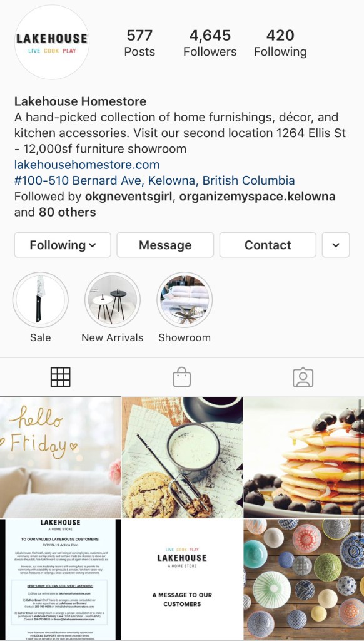Screen dimensions: 364x641
Task: Open the tagged photos tab
Action: point(303,377)
